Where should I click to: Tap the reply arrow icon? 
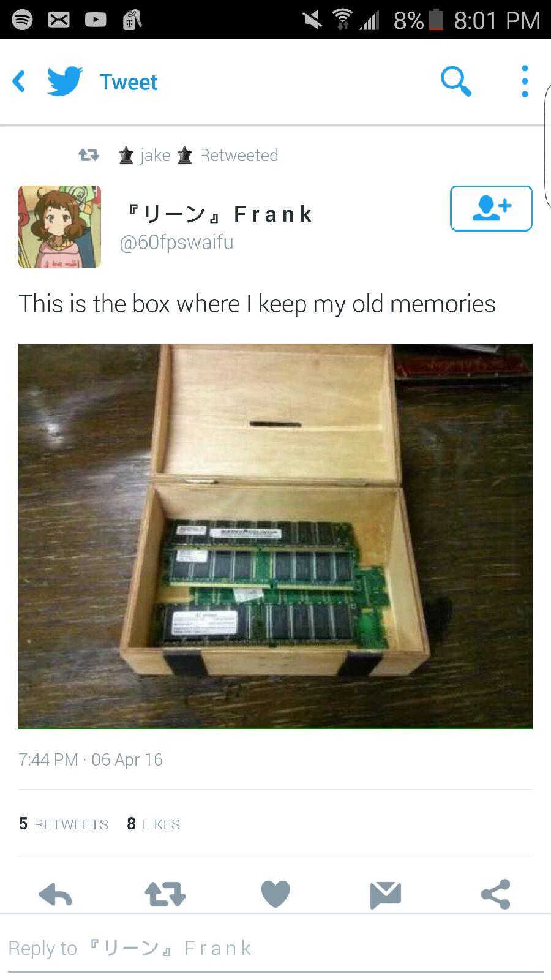pos(55,895)
